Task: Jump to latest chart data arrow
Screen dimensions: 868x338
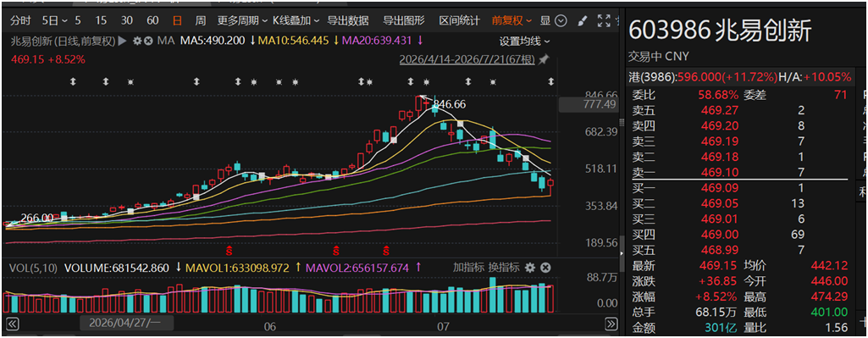Action: [x=611, y=324]
